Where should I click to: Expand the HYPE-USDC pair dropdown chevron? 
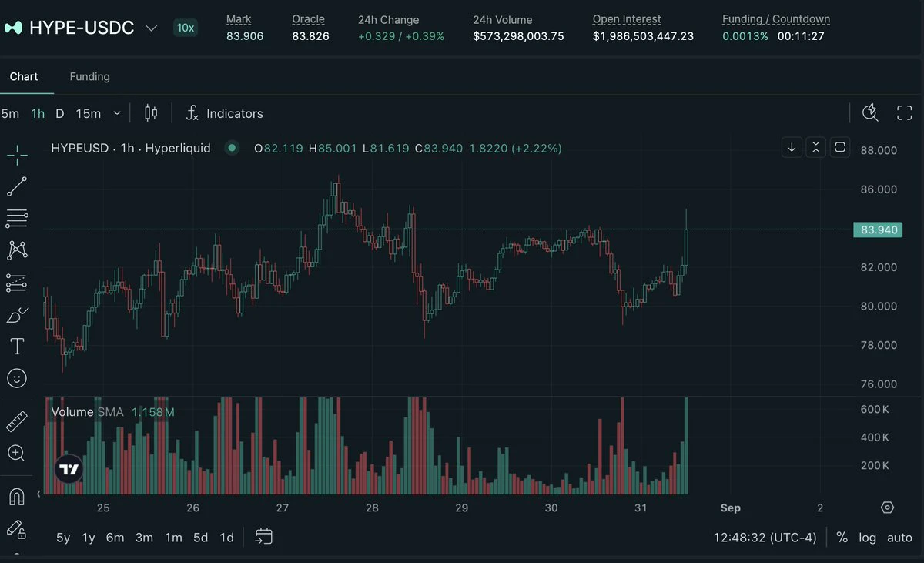[152, 28]
